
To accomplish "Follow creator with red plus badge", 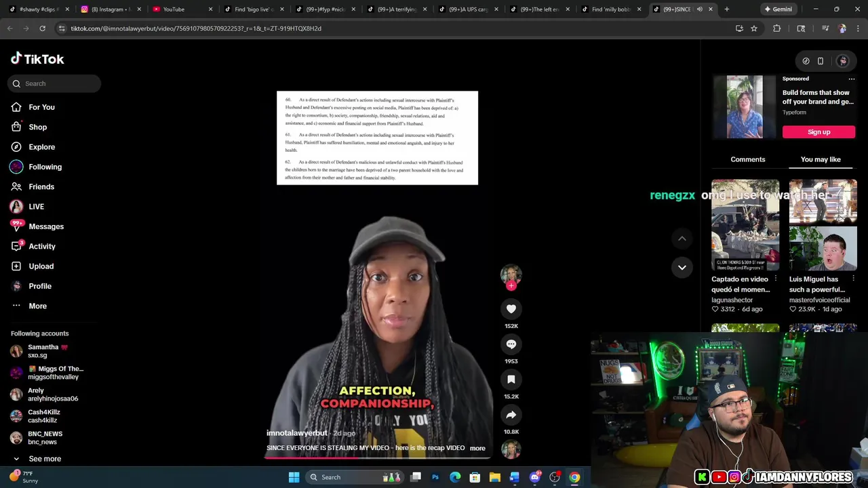I will coord(511,285).
